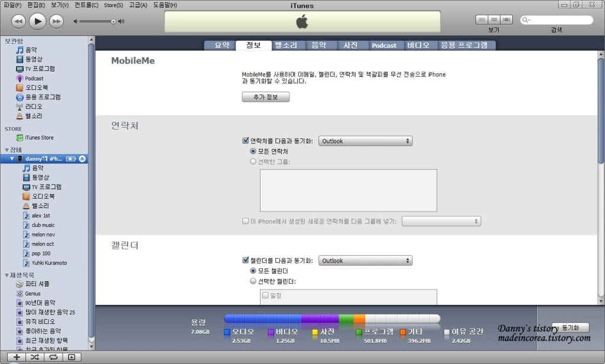The image size is (605, 364).
Task: Open 파일 menu
Action: tap(12, 5)
